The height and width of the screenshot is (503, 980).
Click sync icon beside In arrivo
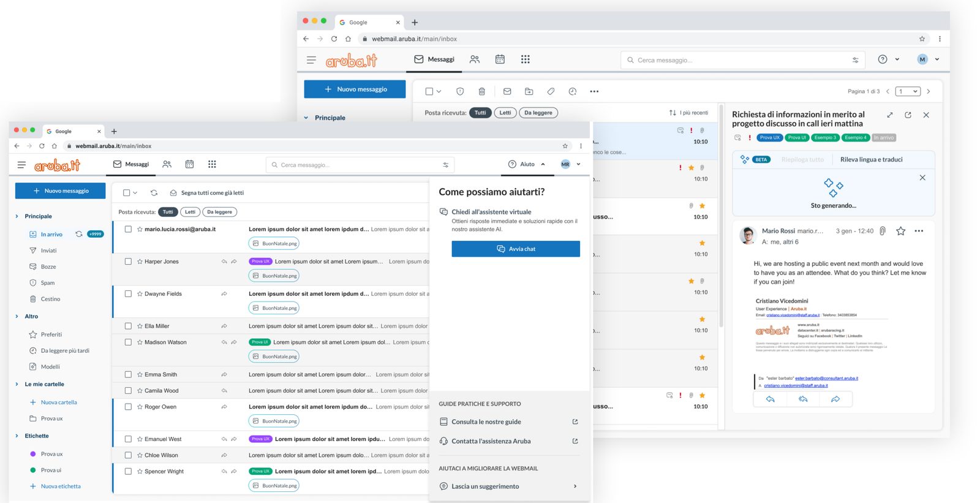(x=78, y=234)
